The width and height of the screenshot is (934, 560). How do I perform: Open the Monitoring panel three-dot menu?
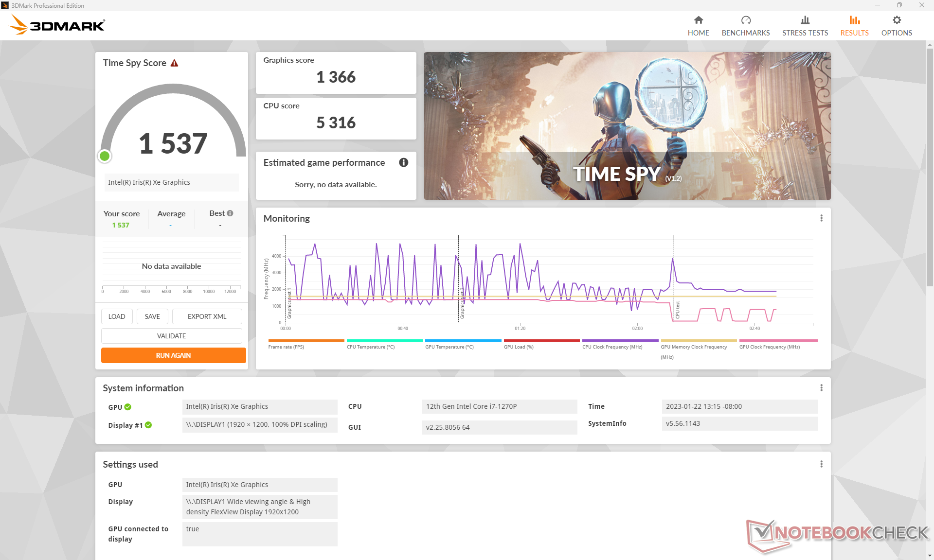coord(821,218)
